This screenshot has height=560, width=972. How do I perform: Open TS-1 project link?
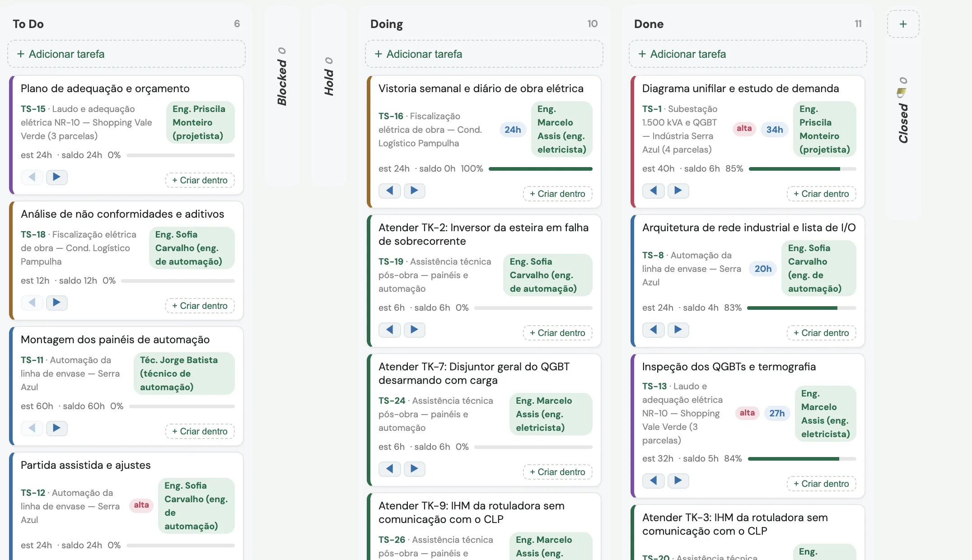(652, 109)
